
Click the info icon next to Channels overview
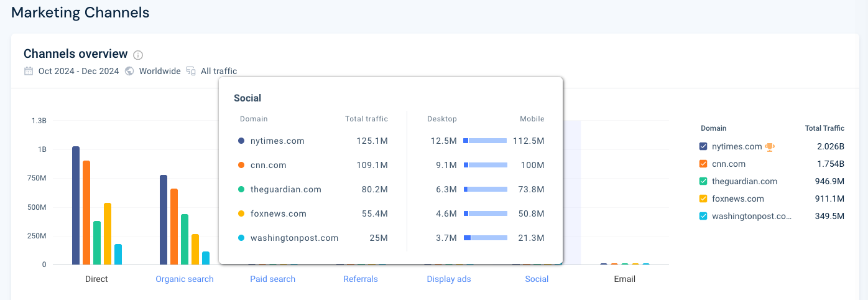[139, 55]
